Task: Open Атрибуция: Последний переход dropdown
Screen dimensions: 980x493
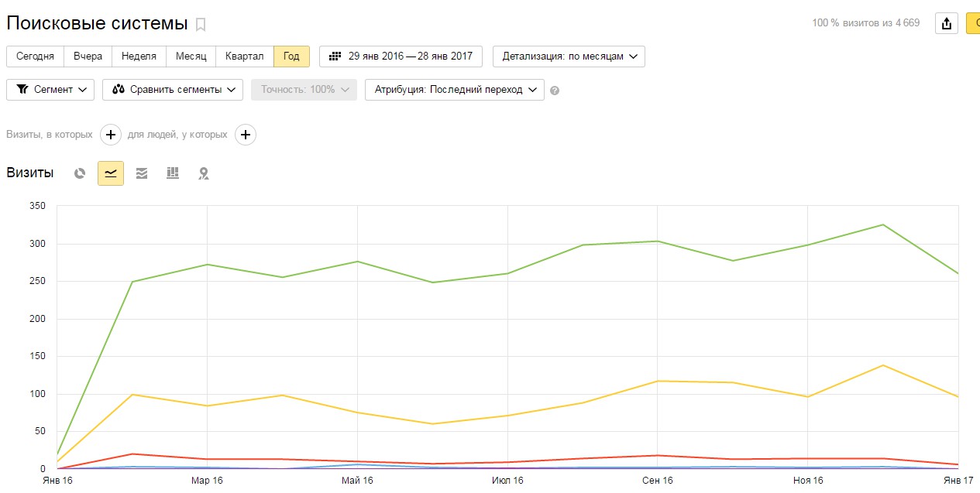Action: point(455,90)
